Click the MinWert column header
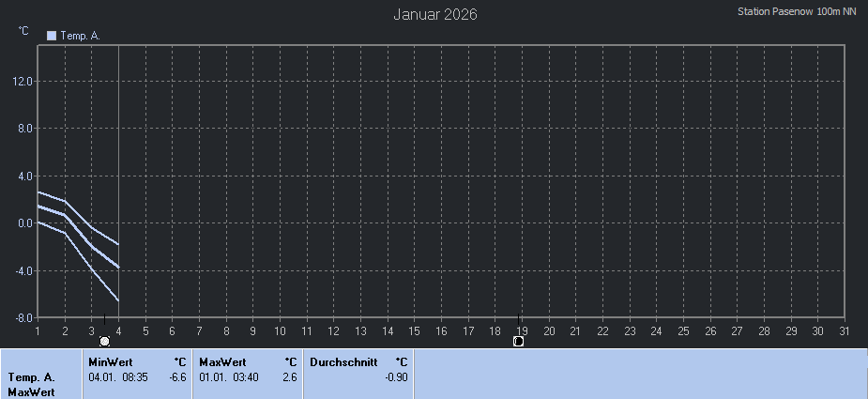The image size is (868, 399). (109, 361)
